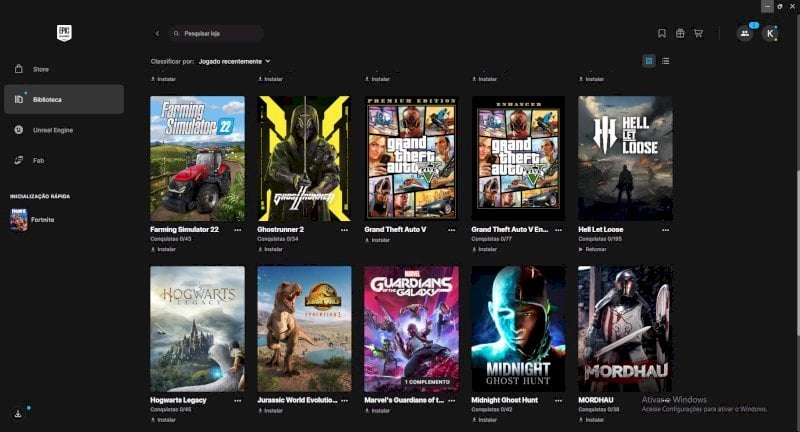Open Guardians of the Galaxy cover
The image size is (800, 432).
click(411, 329)
